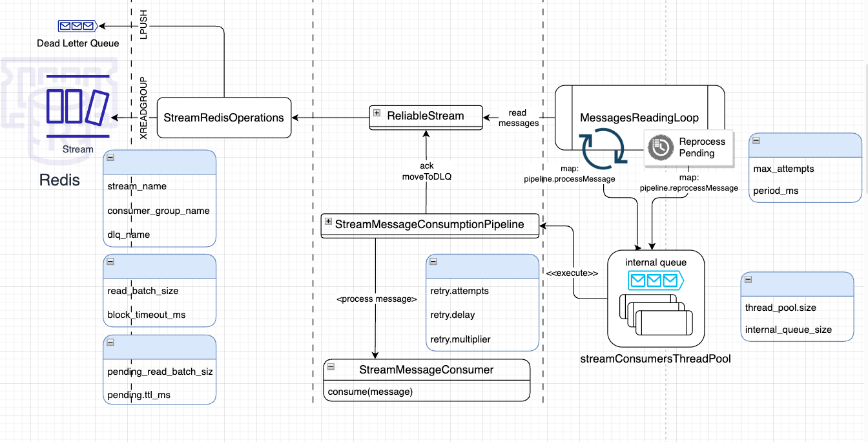Select the Reprocess Pending clock icon
The image size is (868, 442).
[x=661, y=146]
